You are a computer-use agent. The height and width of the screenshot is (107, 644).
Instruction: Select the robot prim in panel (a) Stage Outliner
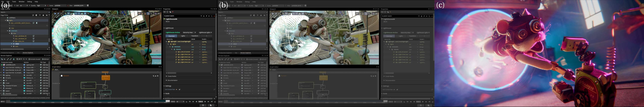[17, 44]
